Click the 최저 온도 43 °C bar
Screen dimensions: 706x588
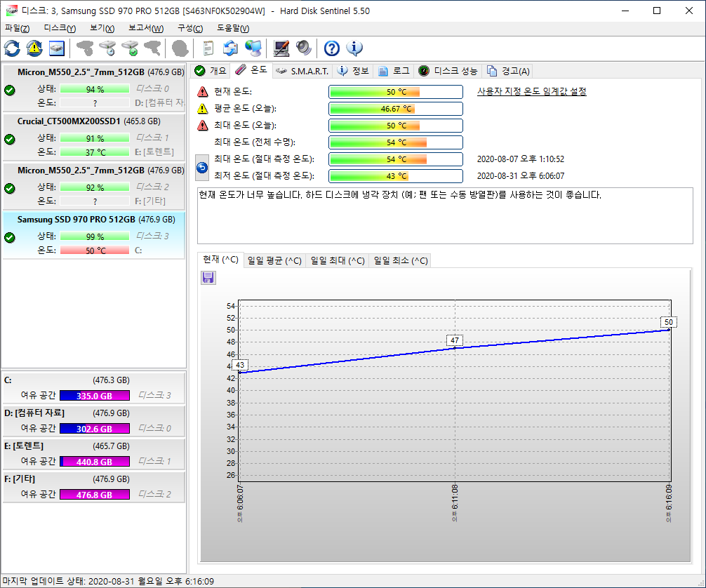pos(396,176)
